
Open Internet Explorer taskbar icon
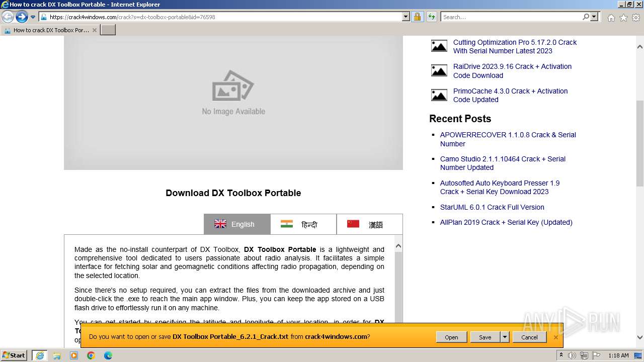40,355
